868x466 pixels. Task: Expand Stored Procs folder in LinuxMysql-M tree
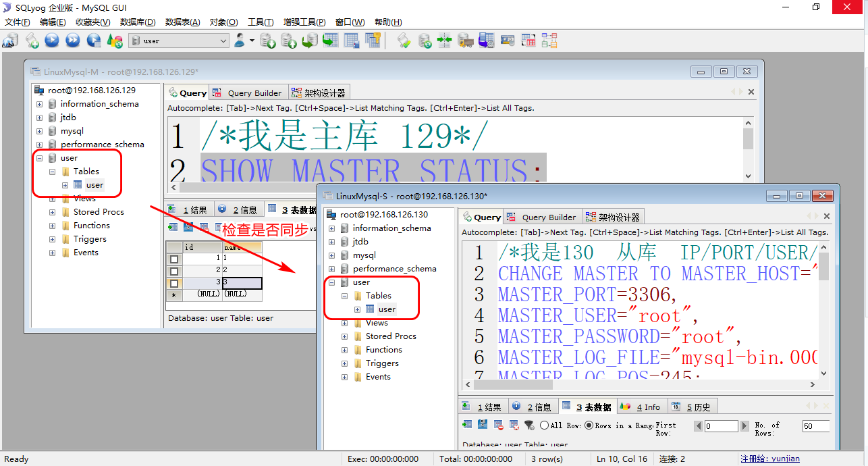tap(52, 212)
